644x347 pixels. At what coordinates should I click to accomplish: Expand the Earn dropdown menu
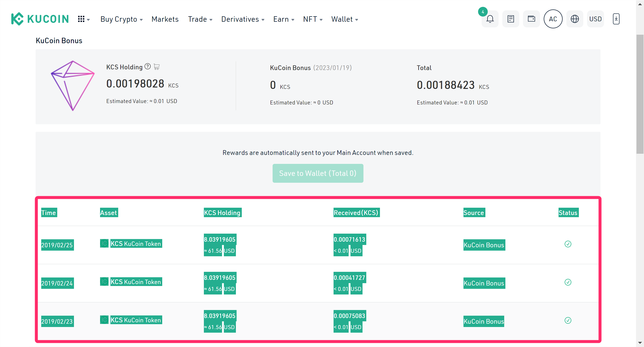coord(284,19)
